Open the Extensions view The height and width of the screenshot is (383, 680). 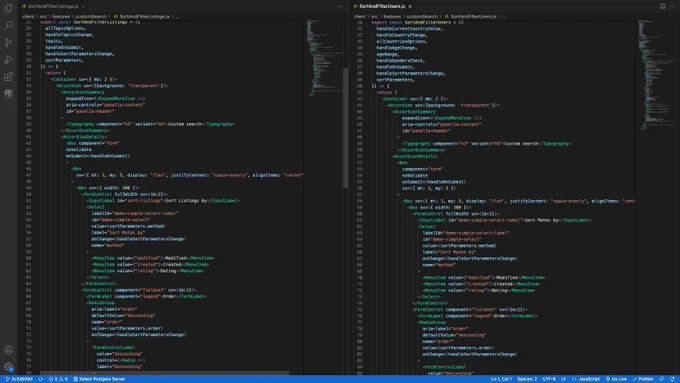pyautogui.click(x=8, y=77)
